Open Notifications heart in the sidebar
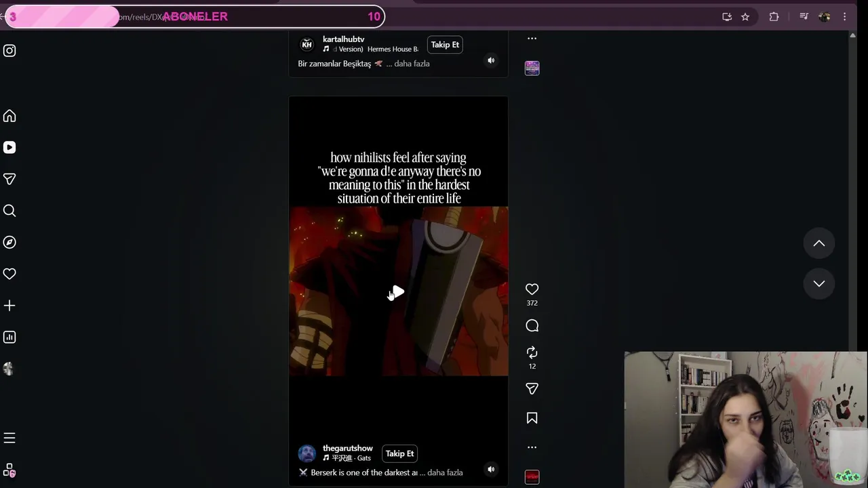The width and height of the screenshot is (868, 488). 9,274
